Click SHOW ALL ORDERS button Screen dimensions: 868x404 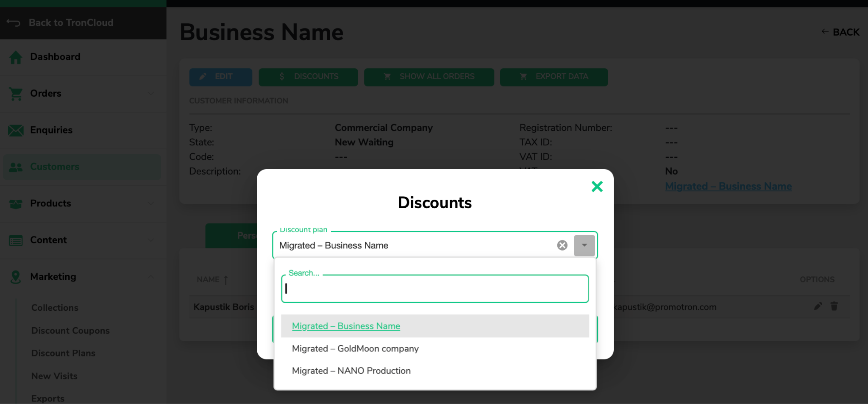(429, 77)
